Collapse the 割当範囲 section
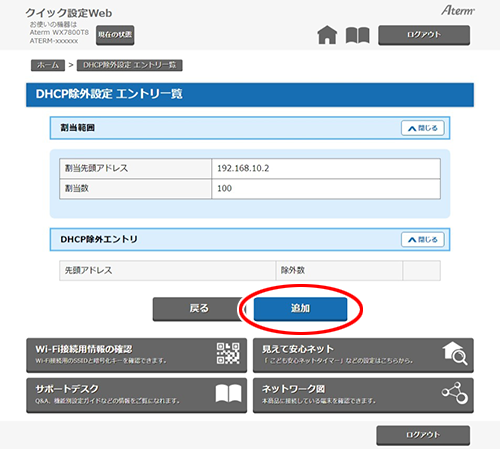The height and width of the screenshot is (449, 500). pyautogui.click(x=423, y=128)
